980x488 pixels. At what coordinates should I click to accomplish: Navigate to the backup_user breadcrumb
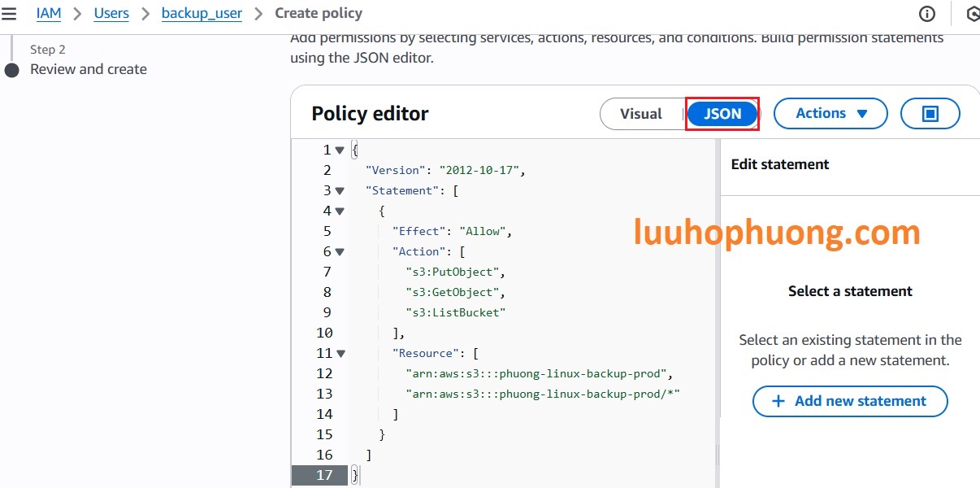202,14
